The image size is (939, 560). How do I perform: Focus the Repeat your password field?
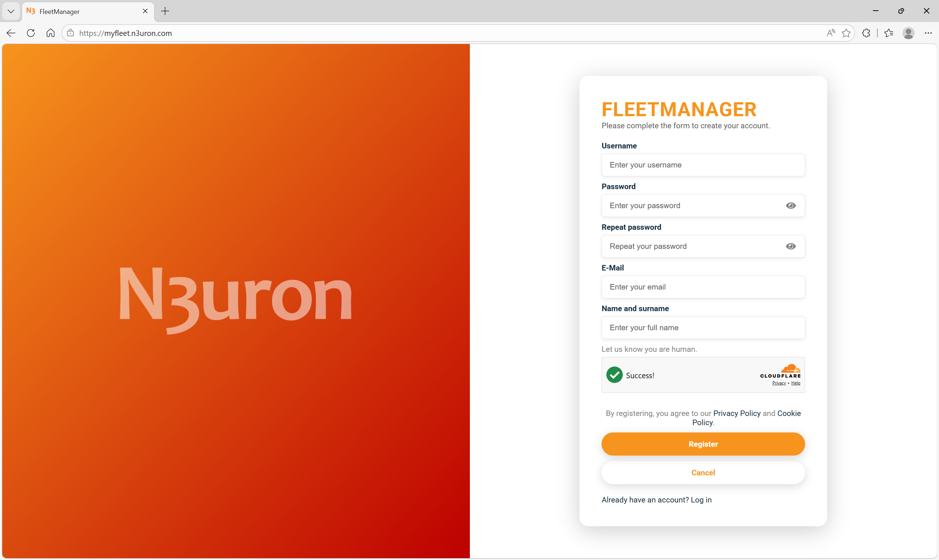coord(703,246)
